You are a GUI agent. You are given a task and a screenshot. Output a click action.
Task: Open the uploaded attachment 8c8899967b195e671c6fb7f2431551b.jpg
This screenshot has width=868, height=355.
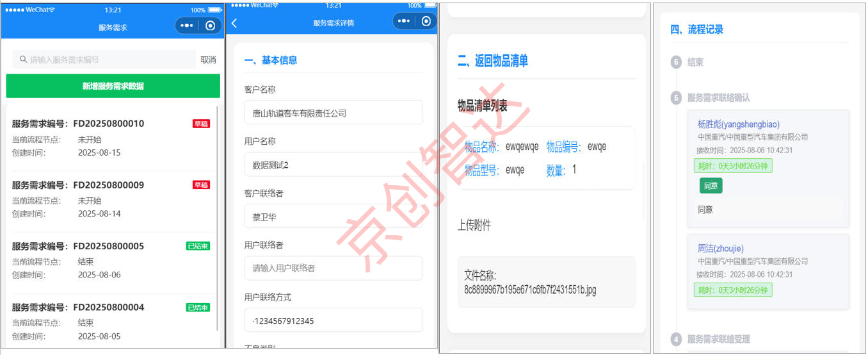546,283
